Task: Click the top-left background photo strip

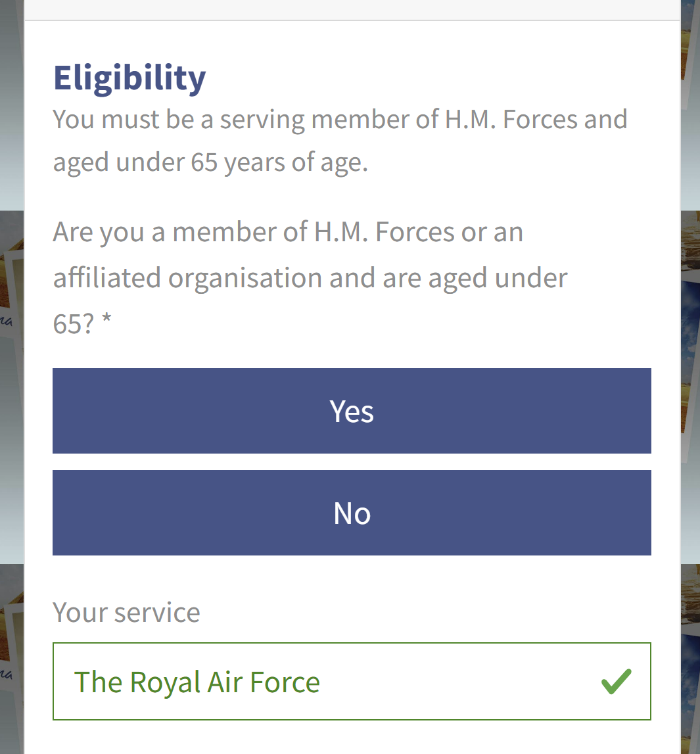Action: pos(11,99)
